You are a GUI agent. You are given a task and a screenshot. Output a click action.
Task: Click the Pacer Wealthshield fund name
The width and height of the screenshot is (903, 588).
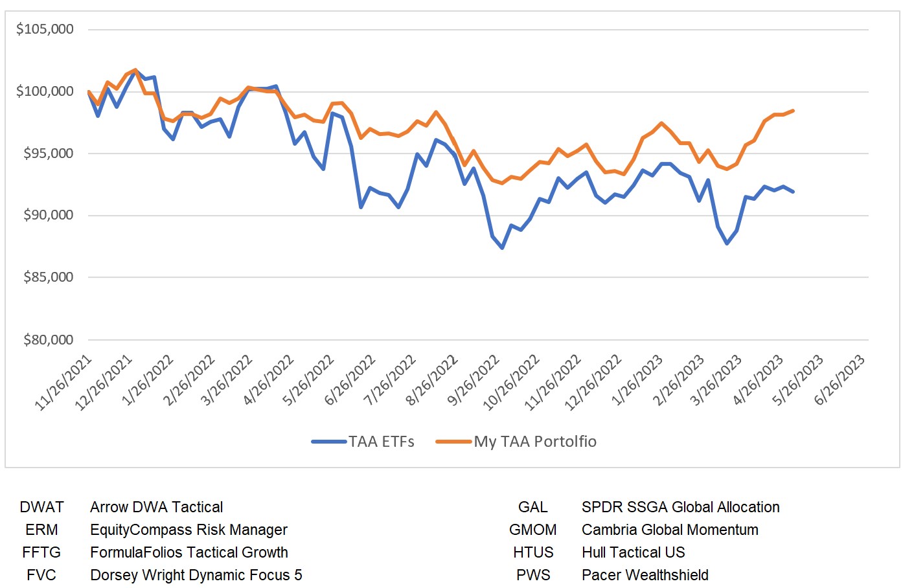click(x=645, y=575)
